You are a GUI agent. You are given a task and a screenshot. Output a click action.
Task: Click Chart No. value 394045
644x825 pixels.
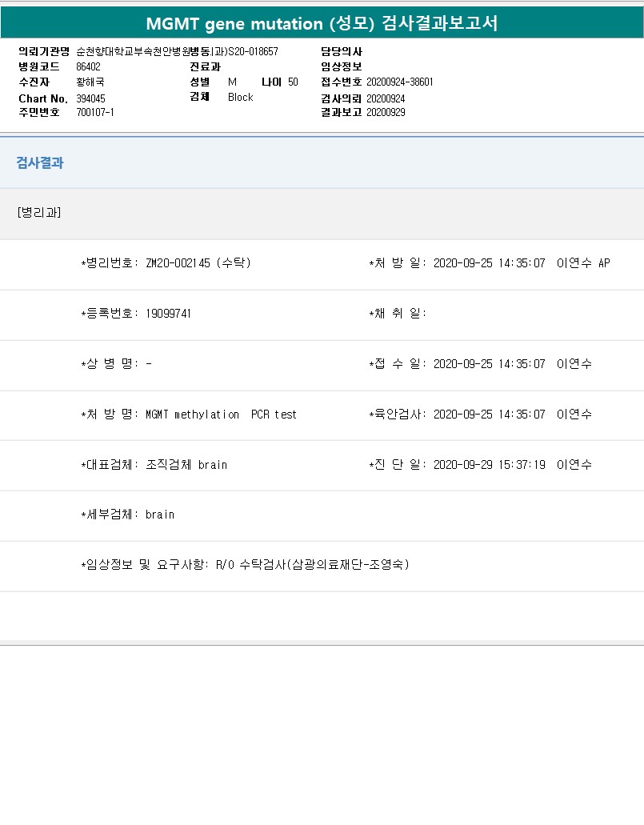pos(90,99)
